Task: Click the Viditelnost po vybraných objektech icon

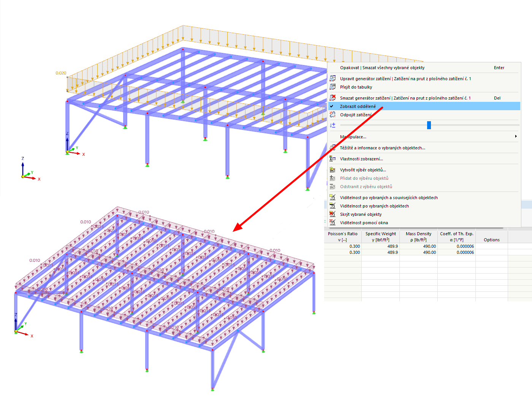Action: click(332, 206)
